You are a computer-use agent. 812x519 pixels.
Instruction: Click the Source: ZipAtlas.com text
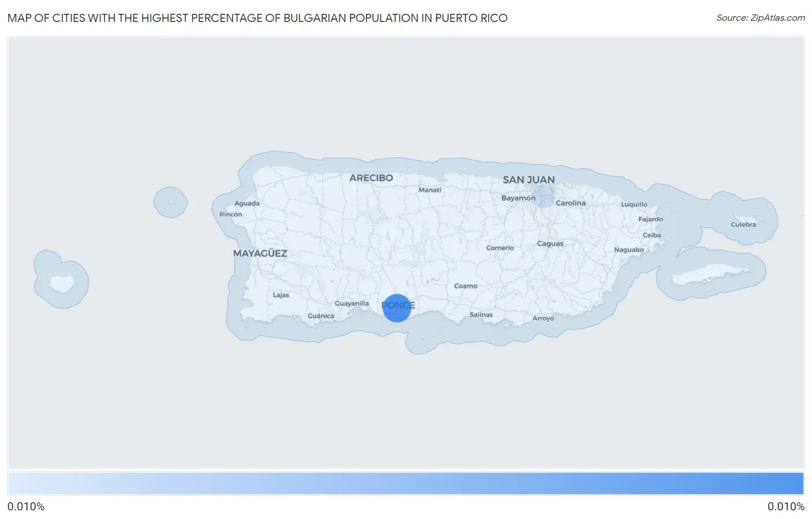click(761, 18)
